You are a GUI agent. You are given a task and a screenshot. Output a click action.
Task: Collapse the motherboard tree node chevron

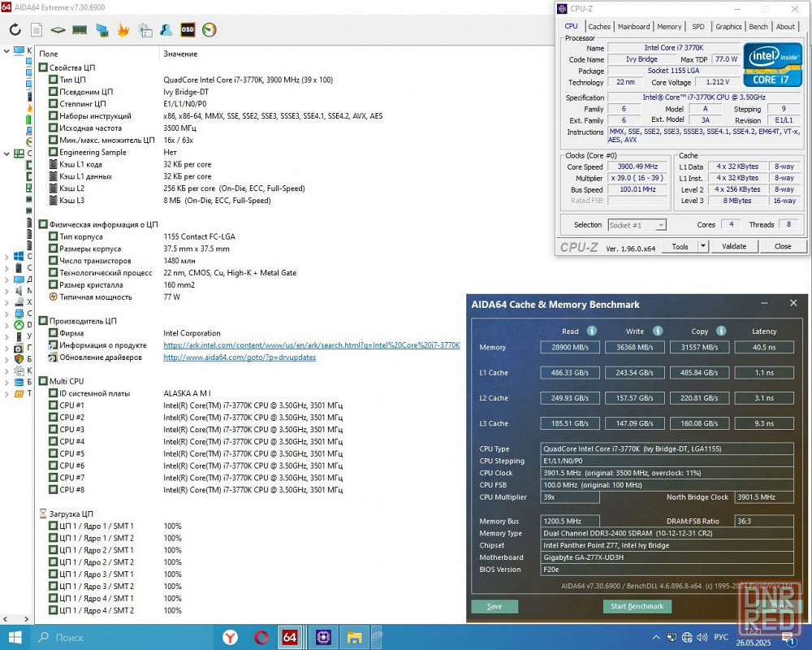coord(6,154)
